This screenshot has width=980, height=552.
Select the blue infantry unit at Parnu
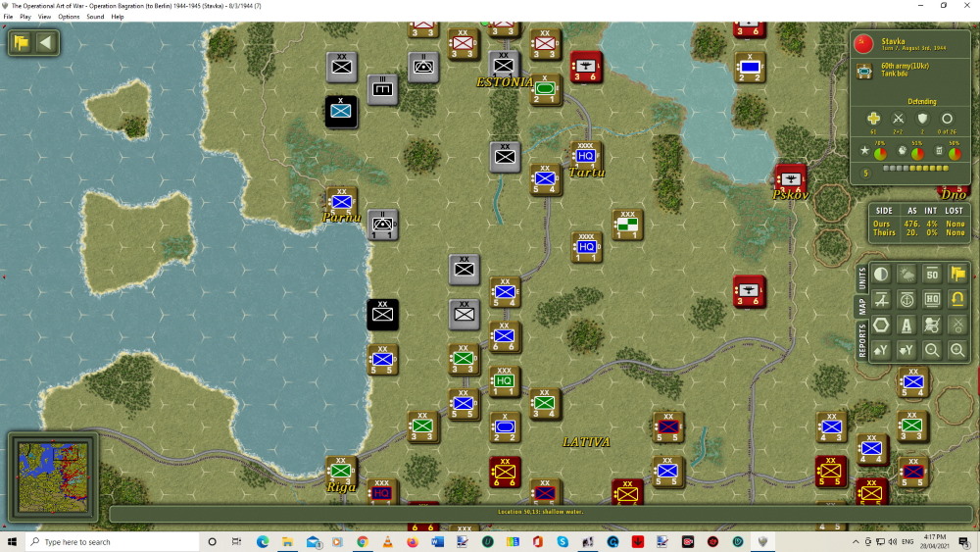[341, 201]
